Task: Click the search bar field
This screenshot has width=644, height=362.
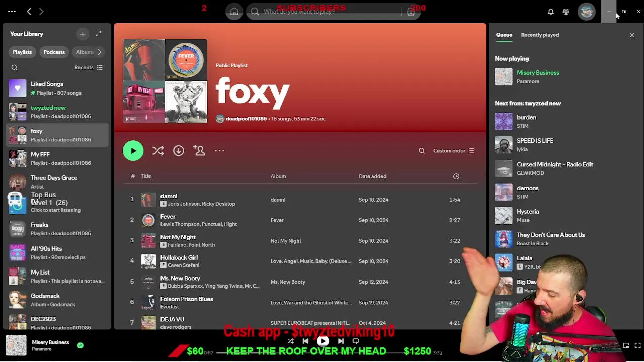Action: coord(333,12)
